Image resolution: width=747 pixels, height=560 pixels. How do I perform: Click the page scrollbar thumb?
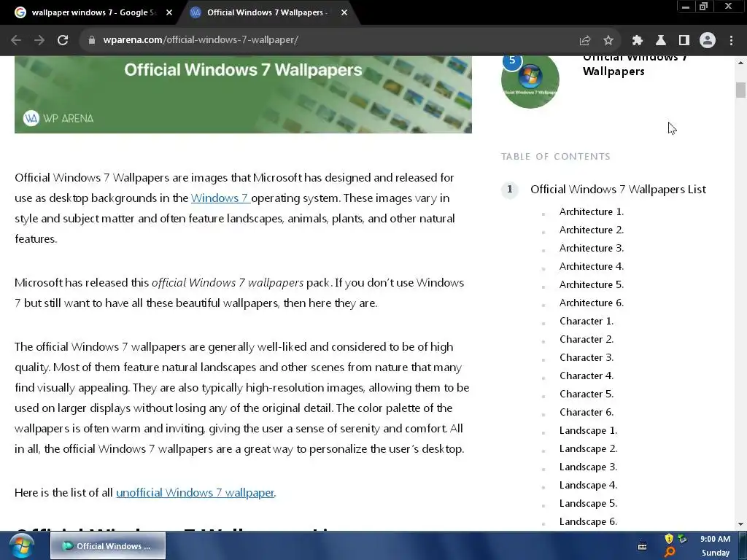[x=740, y=90]
